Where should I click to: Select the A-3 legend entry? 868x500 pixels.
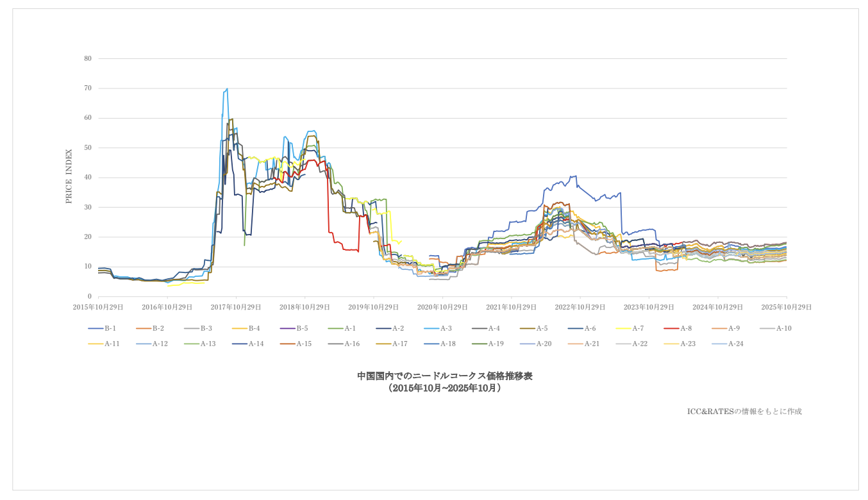pos(438,328)
